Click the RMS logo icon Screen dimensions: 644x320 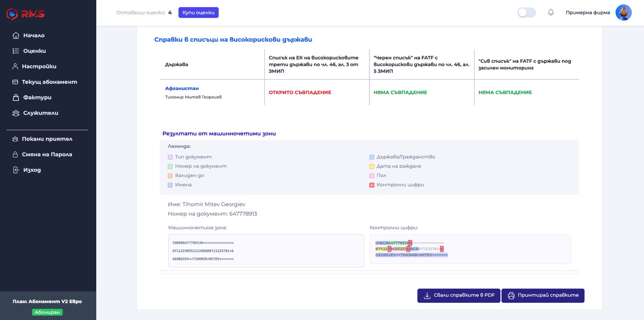(x=12, y=14)
